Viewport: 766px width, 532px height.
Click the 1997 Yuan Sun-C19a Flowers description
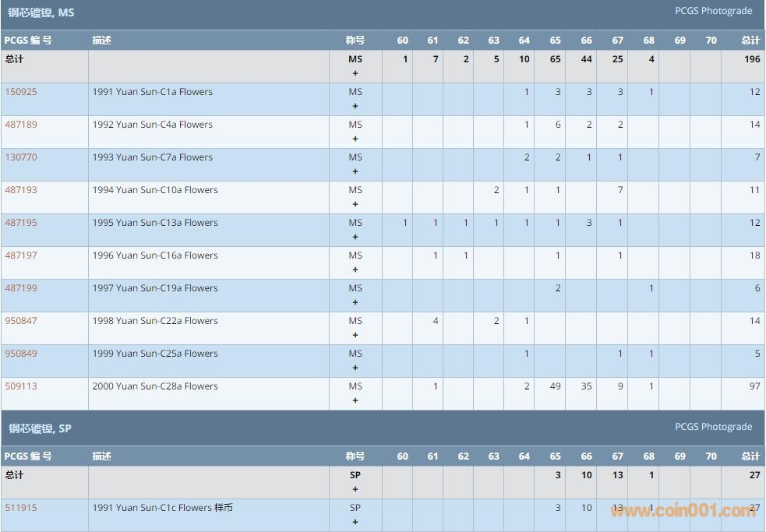click(155, 288)
